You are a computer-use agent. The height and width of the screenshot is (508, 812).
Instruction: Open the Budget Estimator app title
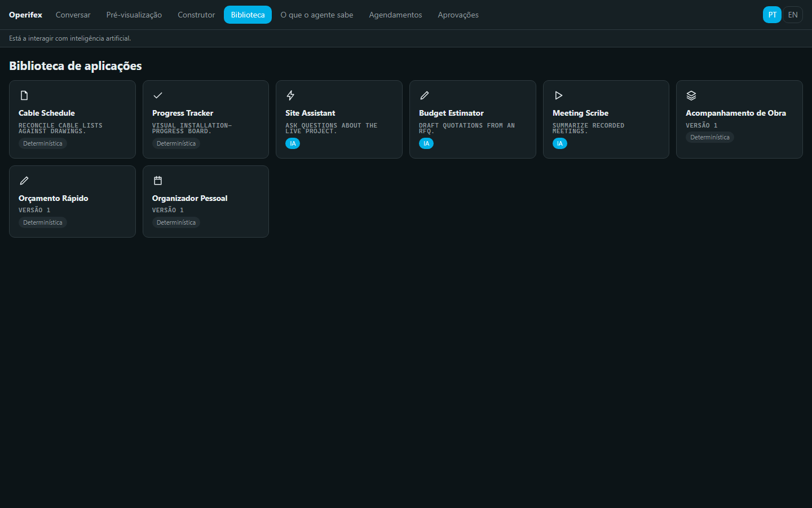click(451, 113)
